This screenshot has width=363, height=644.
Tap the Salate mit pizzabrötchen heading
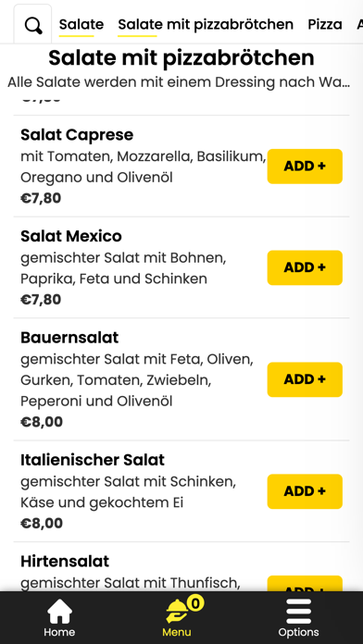click(x=181, y=58)
